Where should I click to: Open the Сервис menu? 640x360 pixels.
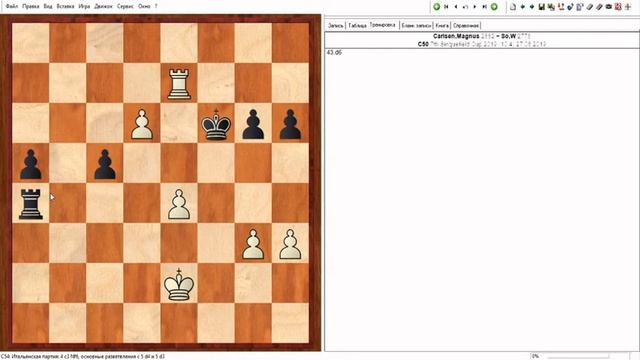point(125,7)
